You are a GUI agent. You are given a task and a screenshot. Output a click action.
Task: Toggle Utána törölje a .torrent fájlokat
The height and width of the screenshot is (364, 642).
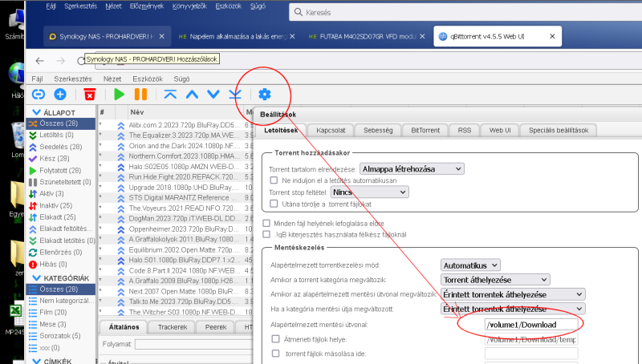click(274, 204)
